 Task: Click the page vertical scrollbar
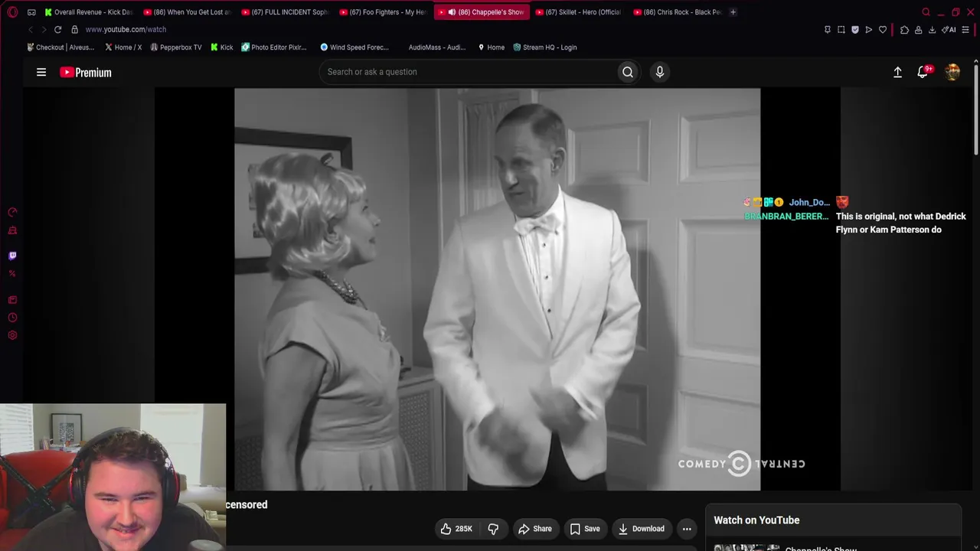click(975, 111)
